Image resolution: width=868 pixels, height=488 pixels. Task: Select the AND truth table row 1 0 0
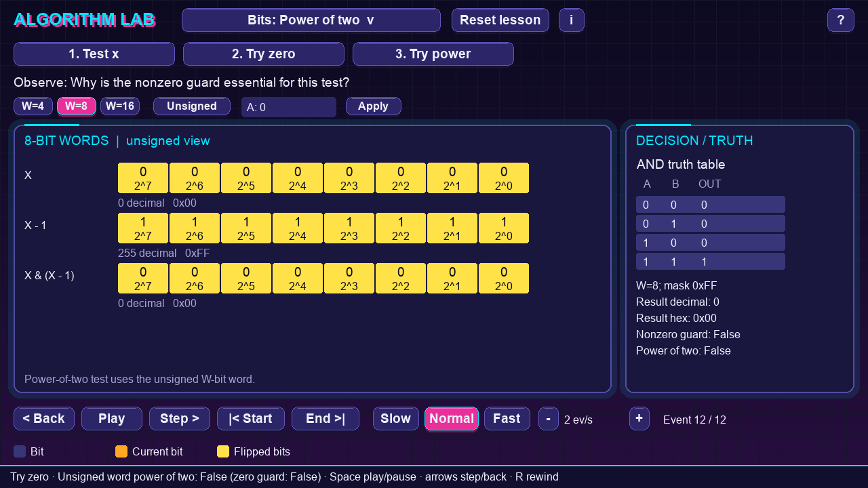click(711, 243)
